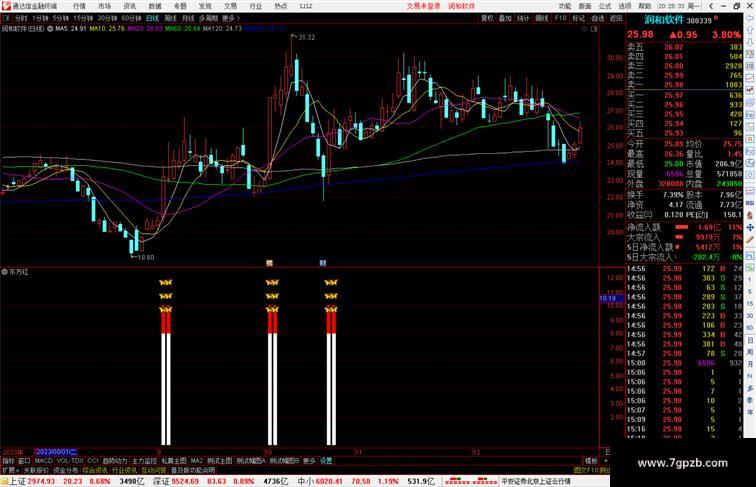Click the 东方红 indicator circle icon
756x487 pixels.
[4, 272]
